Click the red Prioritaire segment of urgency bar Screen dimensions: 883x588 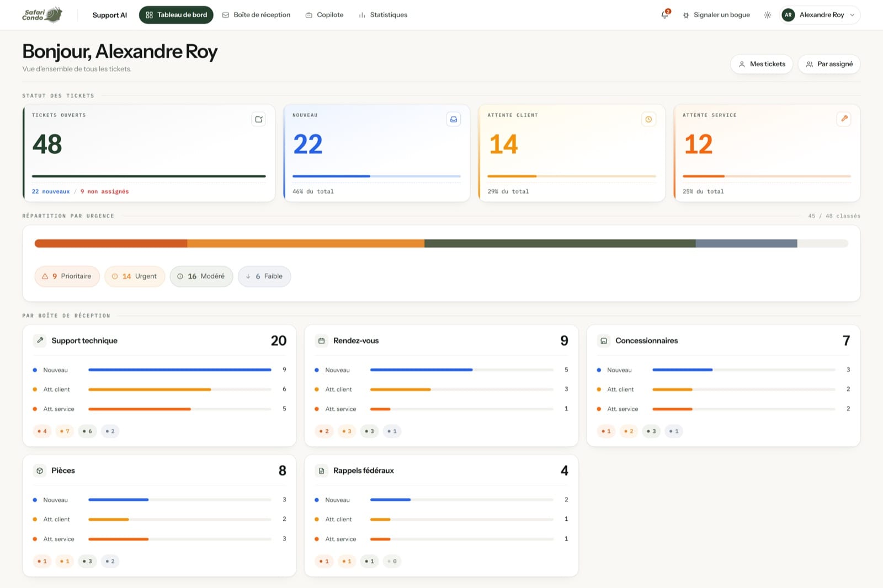(x=111, y=243)
